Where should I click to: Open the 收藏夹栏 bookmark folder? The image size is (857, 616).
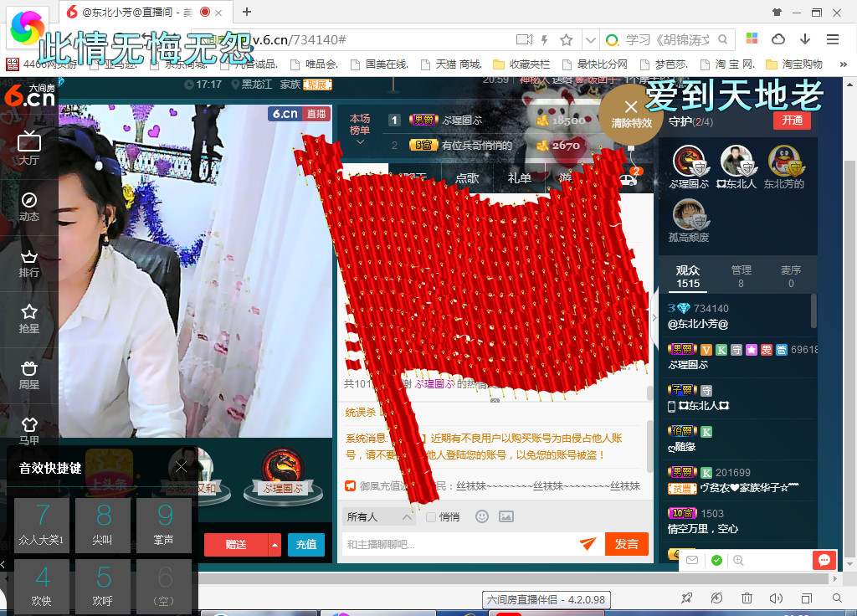point(521,64)
